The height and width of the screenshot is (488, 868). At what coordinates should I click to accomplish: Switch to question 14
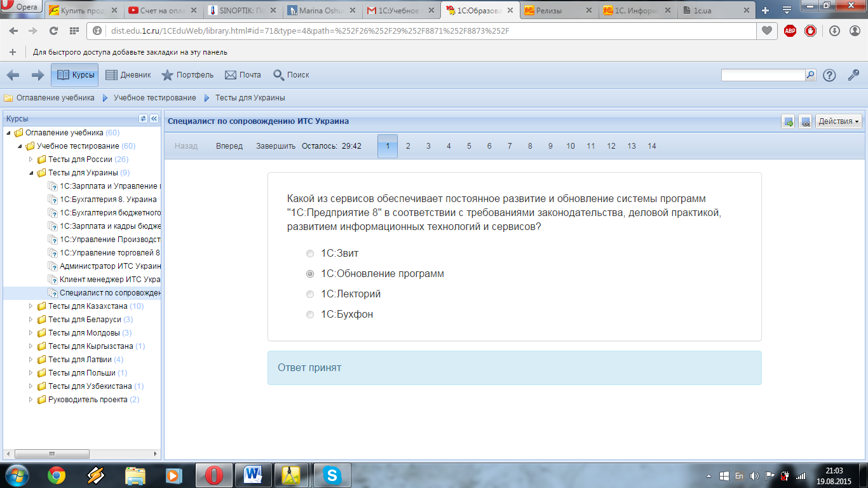(x=652, y=146)
